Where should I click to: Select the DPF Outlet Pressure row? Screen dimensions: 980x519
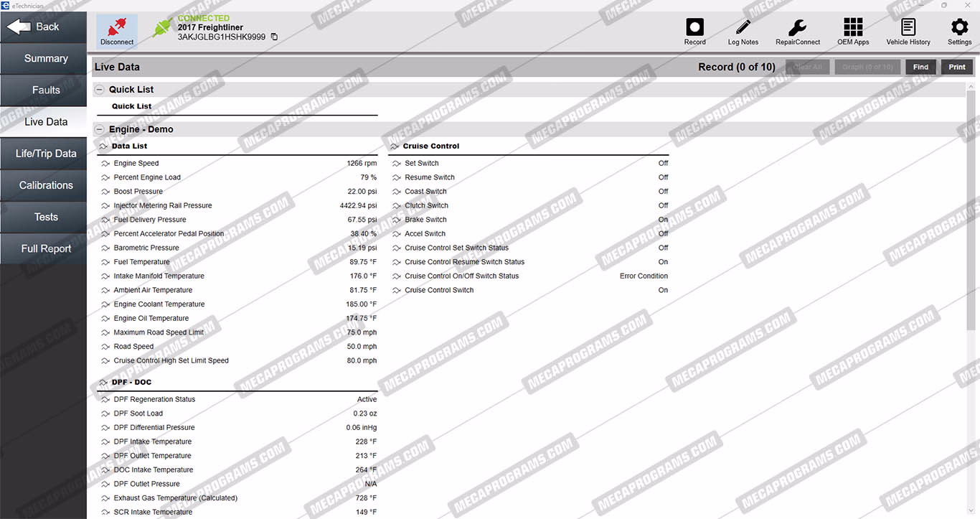click(237, 484)
